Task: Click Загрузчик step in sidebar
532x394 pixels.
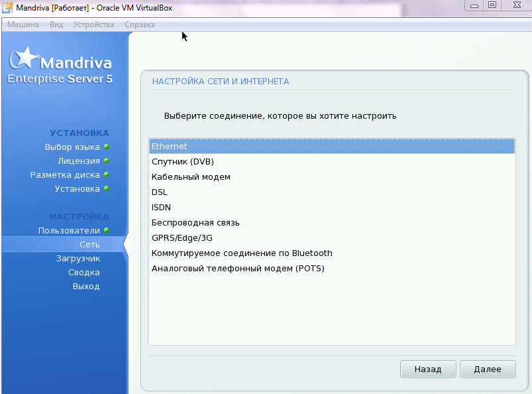Action: click(x=78, y=259)
